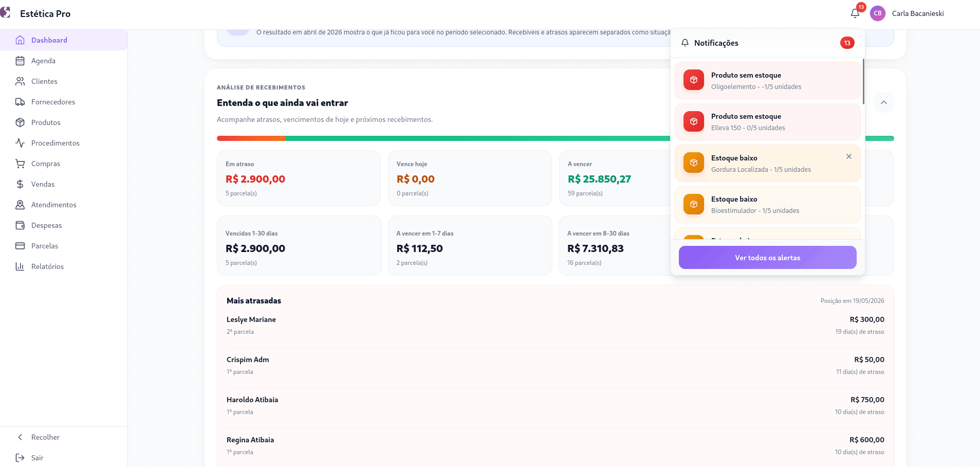This screenshot has height=467, width=980.
Task: Click the Fornecedores truck icon
Action: tap(20, 102)
